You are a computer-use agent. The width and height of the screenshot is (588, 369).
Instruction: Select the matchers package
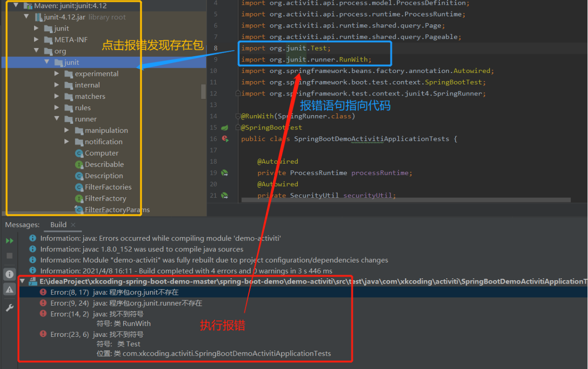click(x=90, y=96)
